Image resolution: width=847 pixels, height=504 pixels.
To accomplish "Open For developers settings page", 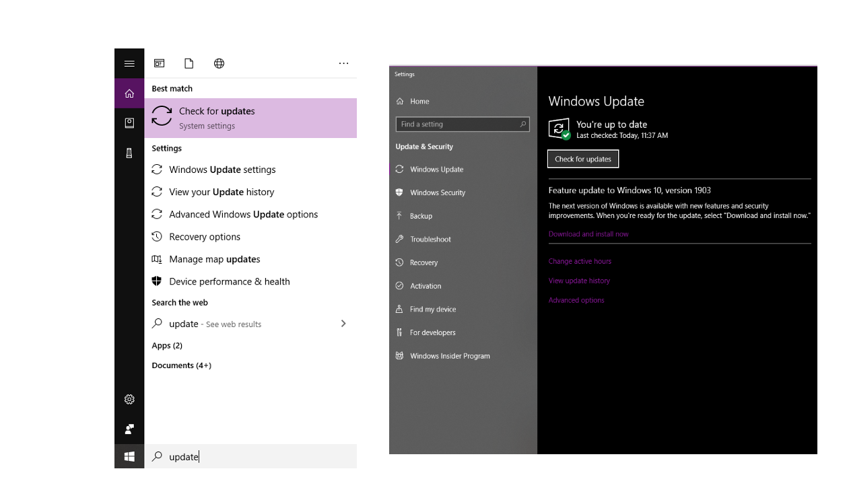I will (x=463, y=332).
